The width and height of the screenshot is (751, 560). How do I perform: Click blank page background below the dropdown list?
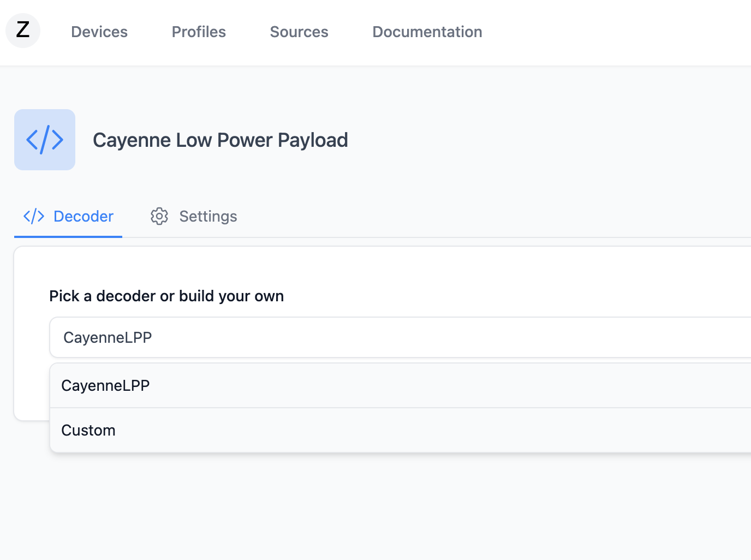click(x=382, y=508)
